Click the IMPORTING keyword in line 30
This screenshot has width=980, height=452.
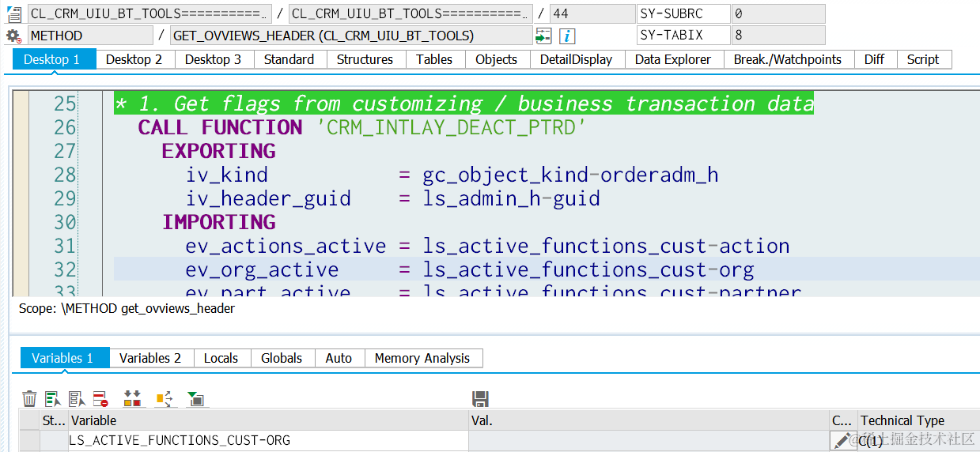coord(219,222)
